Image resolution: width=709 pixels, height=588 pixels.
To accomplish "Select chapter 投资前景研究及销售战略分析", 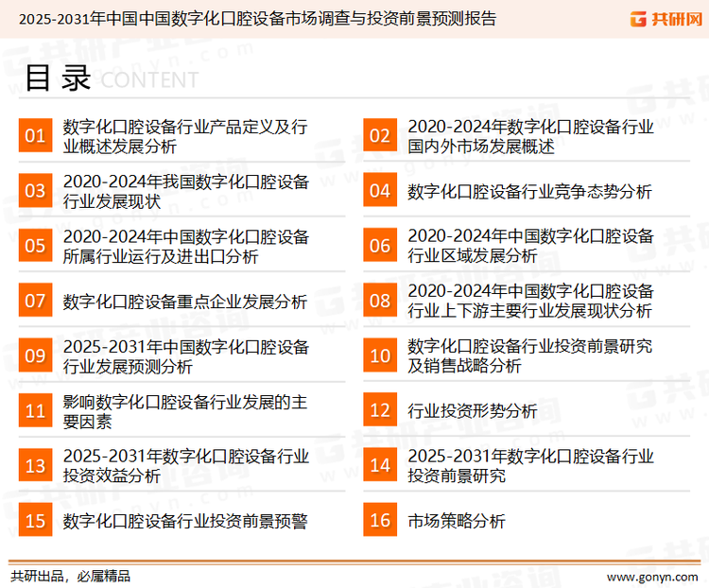I will point(529,356).
